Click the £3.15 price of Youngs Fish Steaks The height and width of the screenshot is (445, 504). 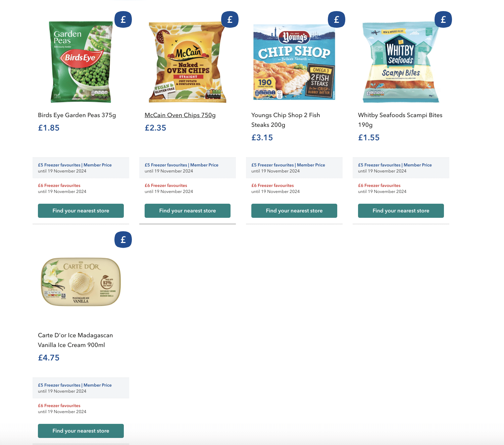[262, 138]
